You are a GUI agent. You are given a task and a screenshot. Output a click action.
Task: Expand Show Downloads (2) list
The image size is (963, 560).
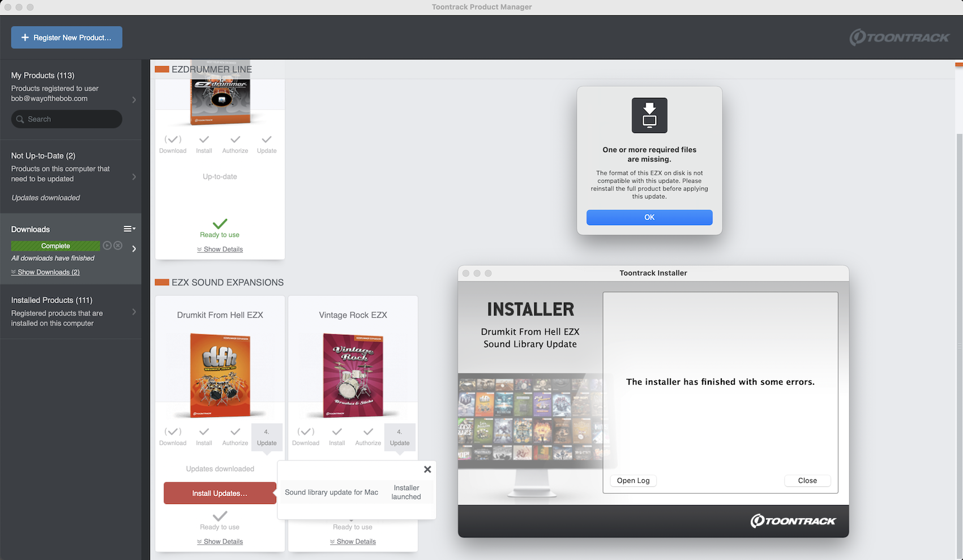[45, 272]
